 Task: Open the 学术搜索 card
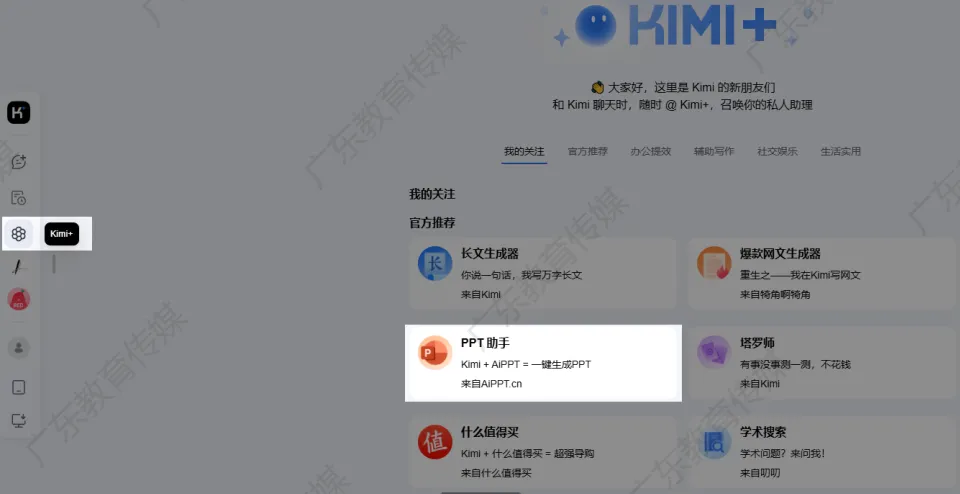pyautogui.click(x=825, y=451)
